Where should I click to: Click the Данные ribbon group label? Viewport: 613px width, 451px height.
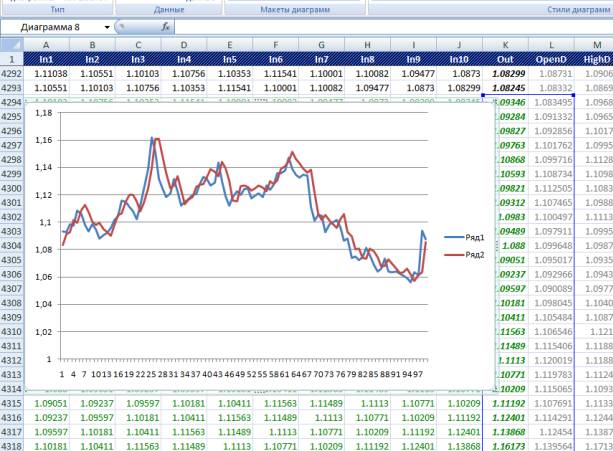tap(175, 8)
